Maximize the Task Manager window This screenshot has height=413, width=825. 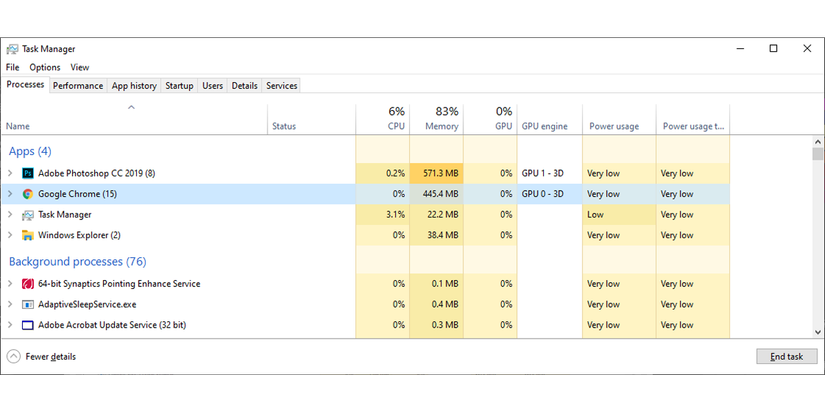pyautogui.click(x=773, y=48)
